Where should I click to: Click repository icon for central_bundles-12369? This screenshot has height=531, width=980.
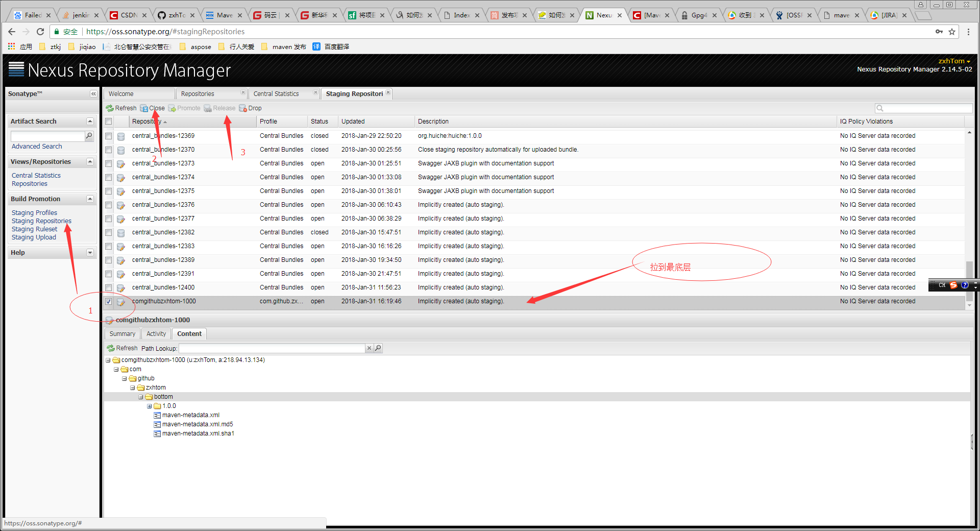tap(121, 136)
